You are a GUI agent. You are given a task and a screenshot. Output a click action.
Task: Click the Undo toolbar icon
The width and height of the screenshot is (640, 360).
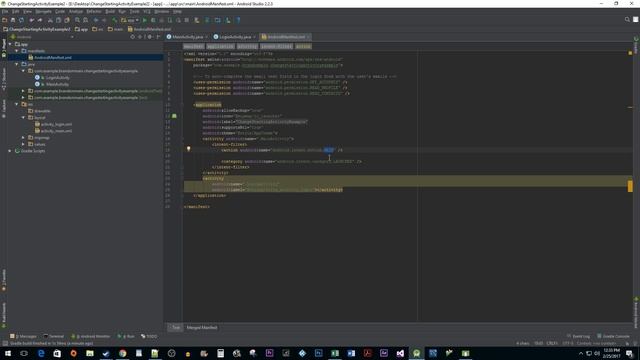(32, 20)
